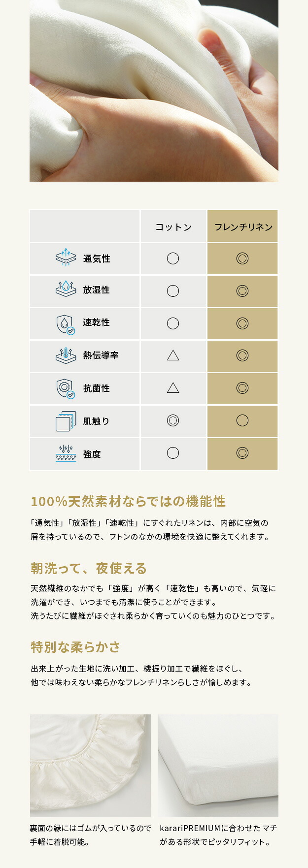Click the French linen single-circle for 肌触り
Image resolution: width=308 pixels, height=868 pixels.
click(242, 420)
